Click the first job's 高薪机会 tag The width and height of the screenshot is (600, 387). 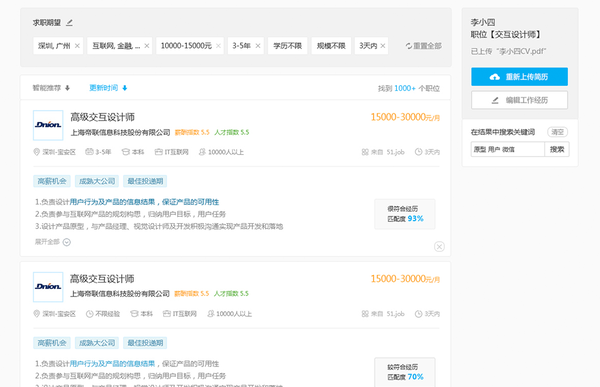pyautogui.click(x=52, y=181)
